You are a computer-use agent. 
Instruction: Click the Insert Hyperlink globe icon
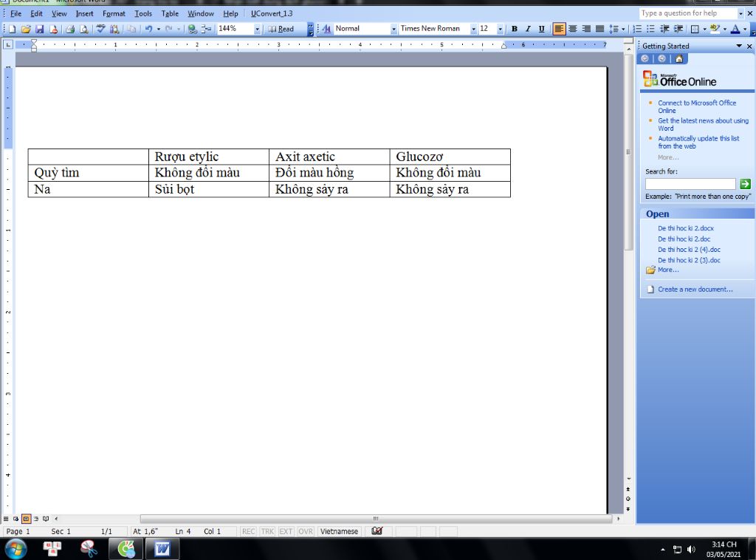pyautogui.click(x=193, y=29)
